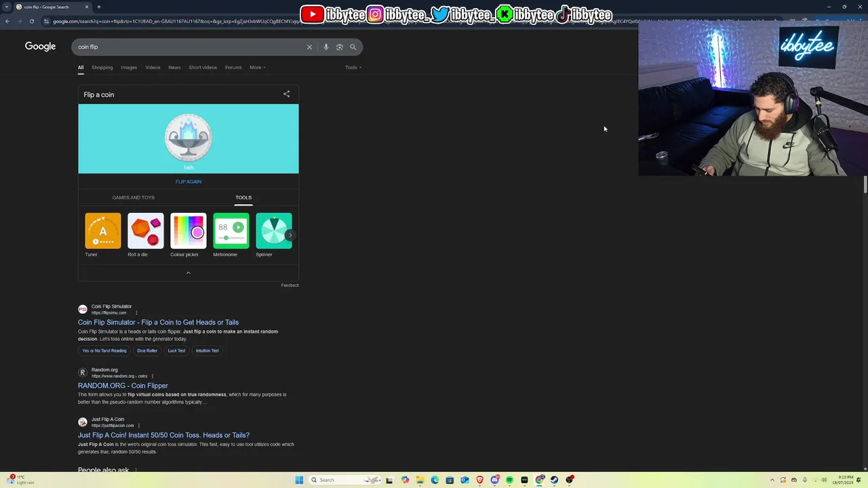Image resolution: width=868 pixels, height=488 pixels.
Task: Open Steam from the taskbar
Action: coord(554,480)
